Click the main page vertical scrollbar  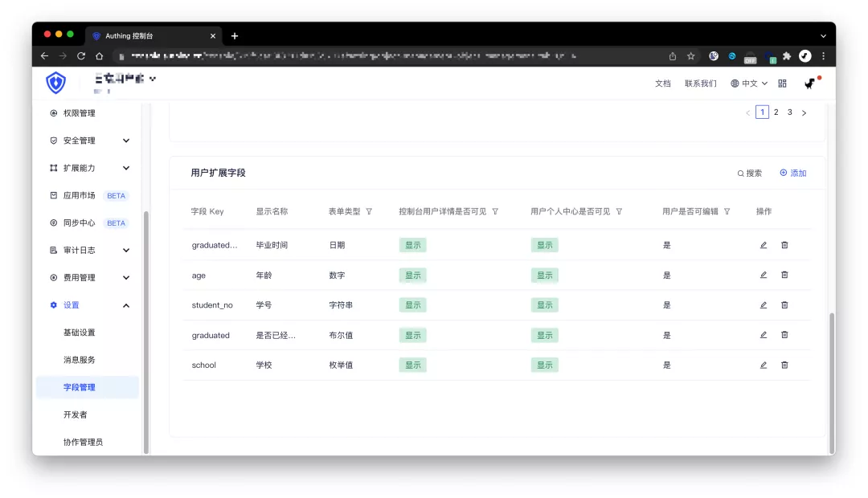click(832, 383)
